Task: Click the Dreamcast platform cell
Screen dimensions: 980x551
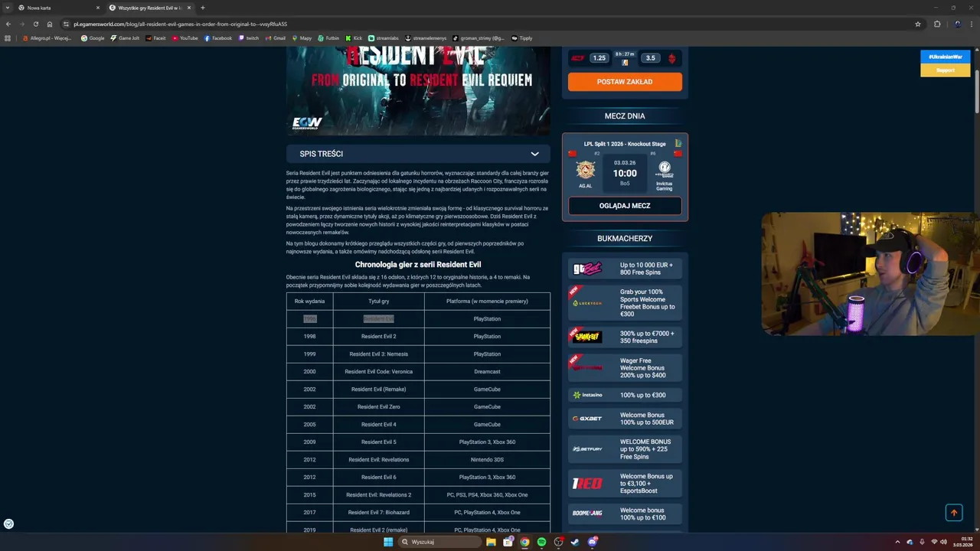Action: 487,372
